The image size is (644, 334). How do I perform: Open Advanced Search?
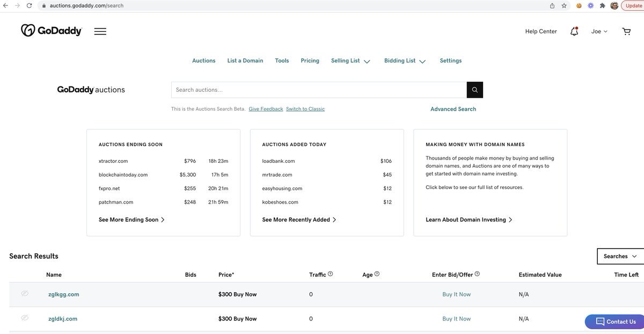[453, 109]
